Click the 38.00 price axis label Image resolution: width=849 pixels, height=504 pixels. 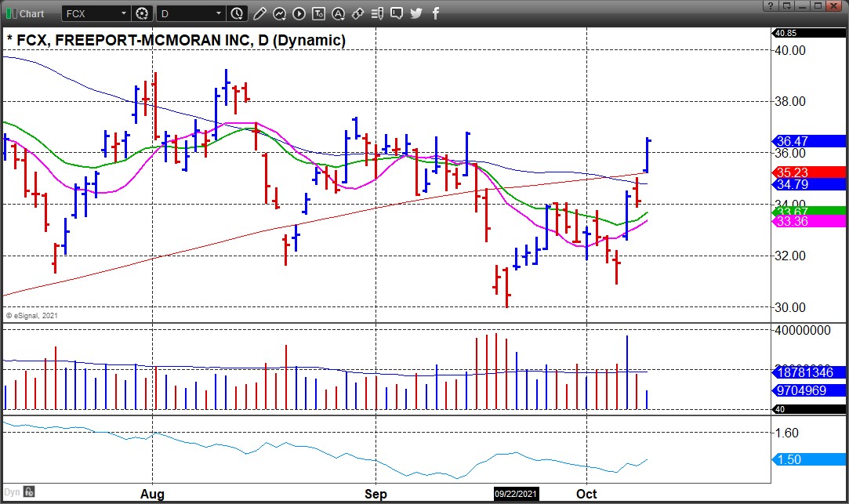point(790,101)
